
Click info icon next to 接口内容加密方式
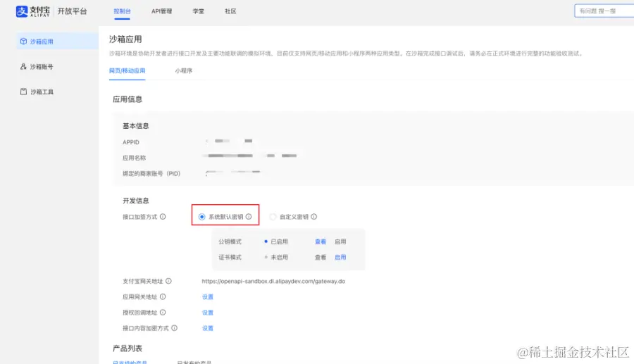[x=174, y=328]
